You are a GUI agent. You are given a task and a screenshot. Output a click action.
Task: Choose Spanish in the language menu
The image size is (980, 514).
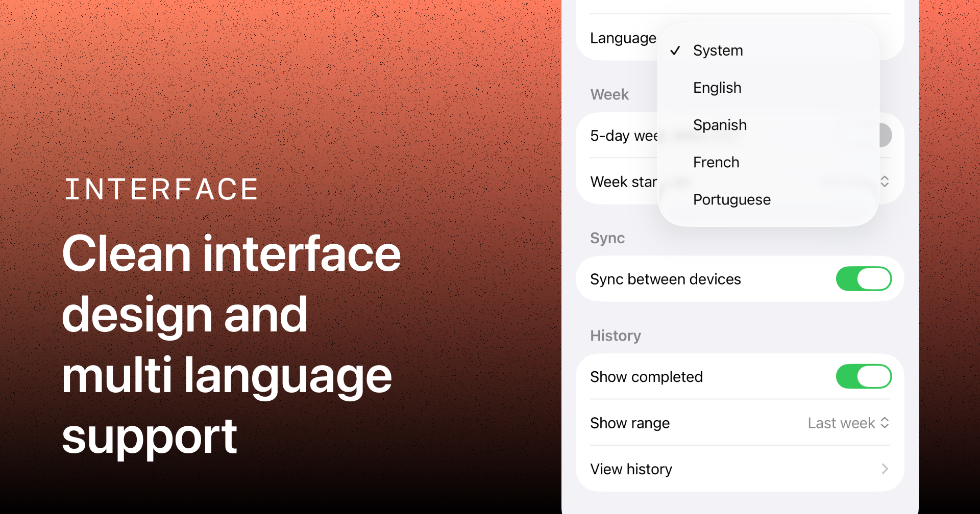[x=720, y=125]
